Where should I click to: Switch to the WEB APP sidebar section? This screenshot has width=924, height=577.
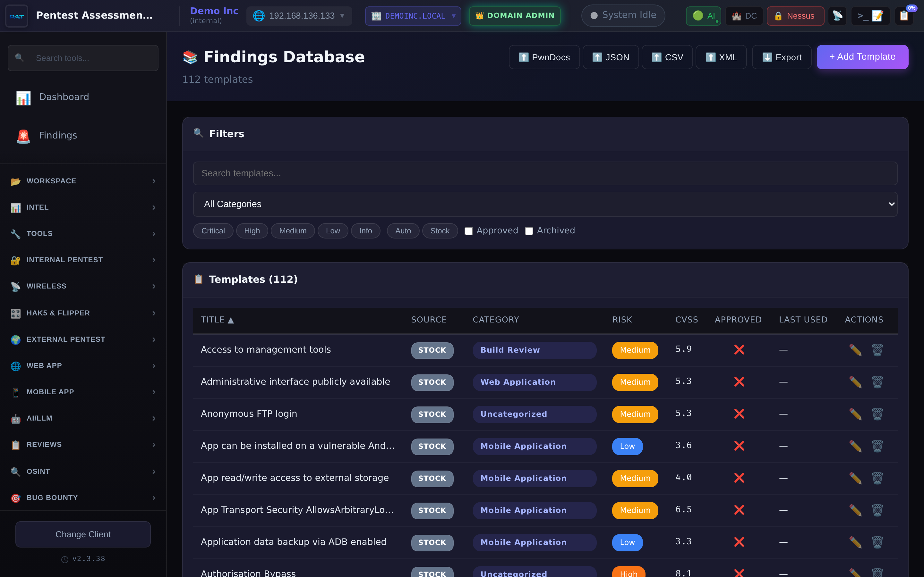click(x=44, y=365)
